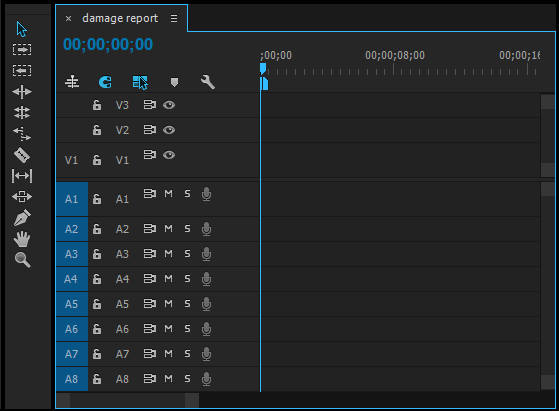Toggle the Snap magnet button

coord(105,82)
